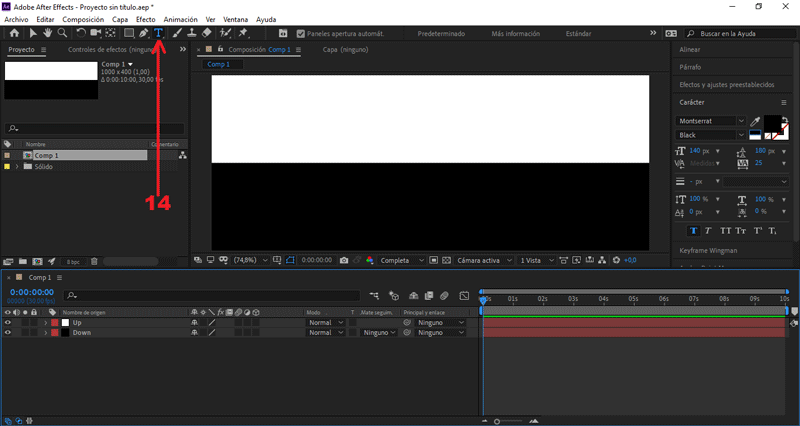The image size is (800, 426).
Task: Expand the Up layer properties
Action: 45,322
